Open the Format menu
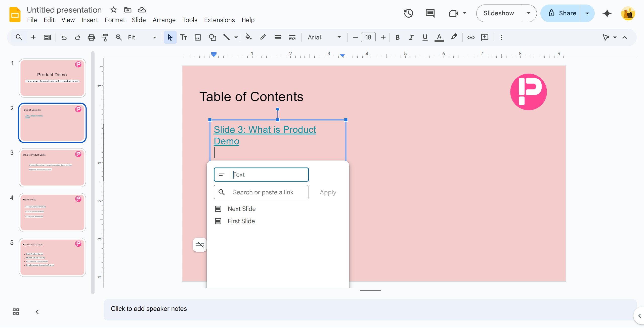Viewport: 644px width, 328px height. [x=115, y=20]
